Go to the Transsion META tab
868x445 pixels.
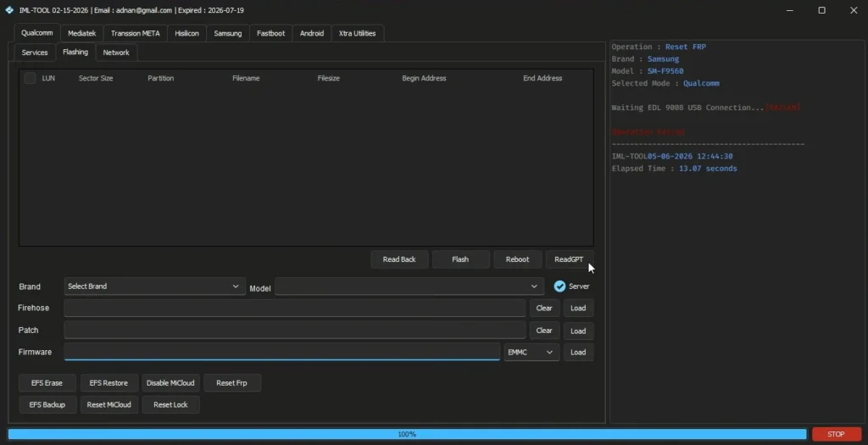(135, 33)
